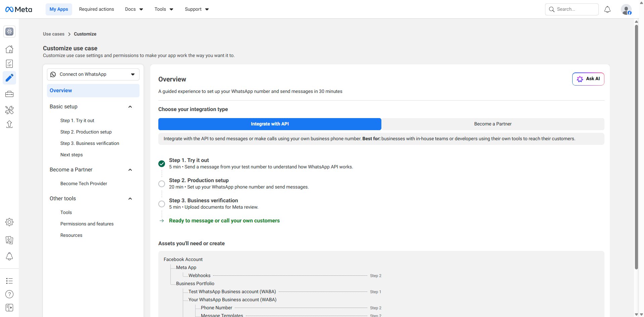Open the profile avatar menu
Image resolution: width=644 pixels, height=317 pixels.
[626, 9]
